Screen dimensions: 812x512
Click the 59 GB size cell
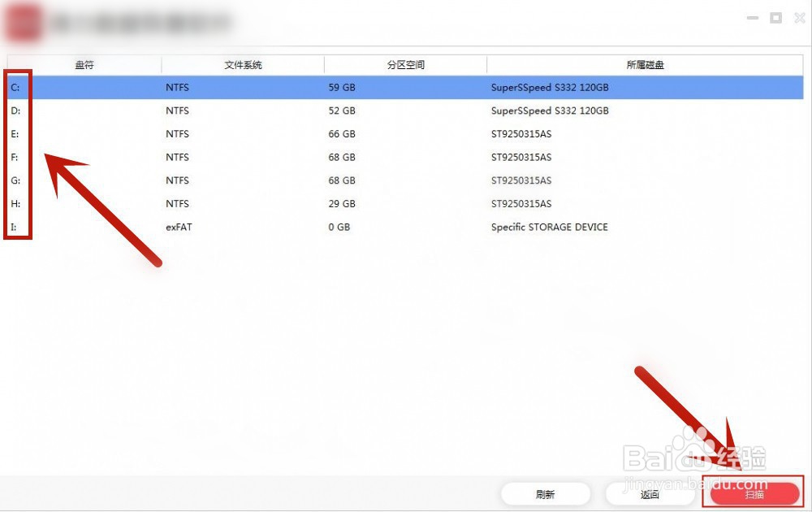pos(342,88)
